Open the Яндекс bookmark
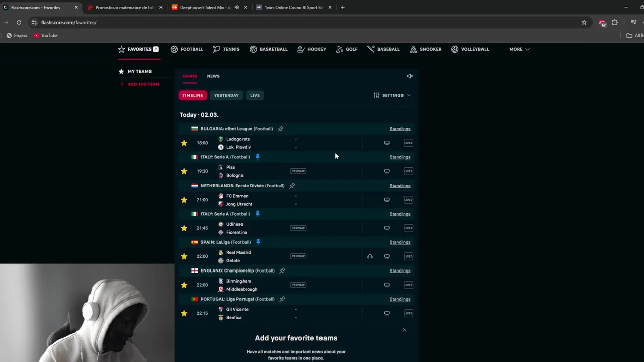 coord(17,36)
